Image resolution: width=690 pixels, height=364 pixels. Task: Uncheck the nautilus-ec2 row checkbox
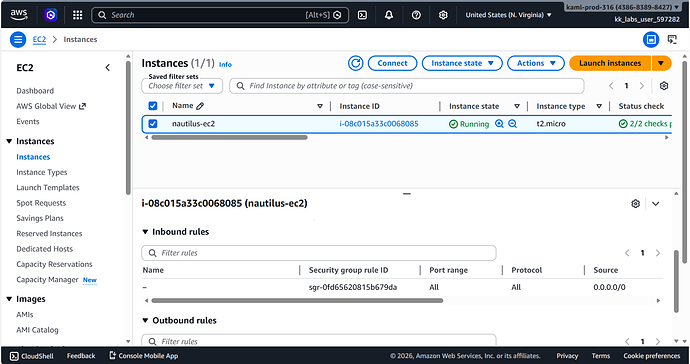[153, 124]
